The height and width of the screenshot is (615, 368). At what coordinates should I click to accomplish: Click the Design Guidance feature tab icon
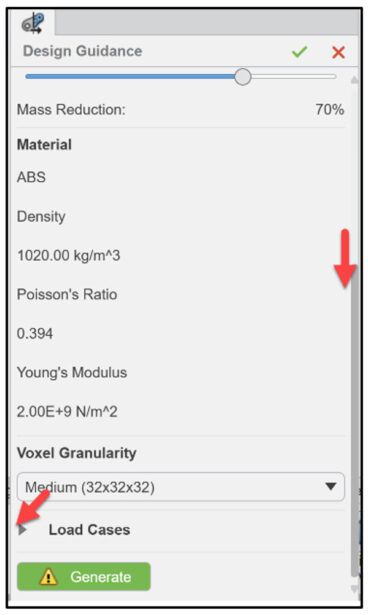point(33,23)
